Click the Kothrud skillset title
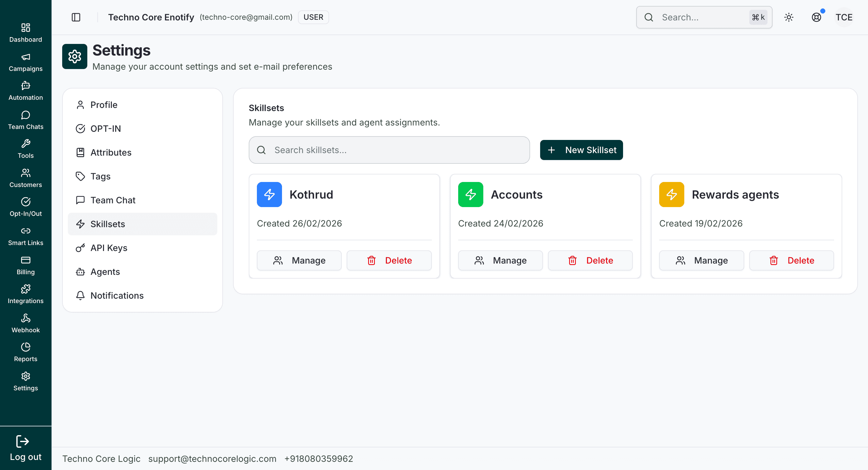868x470 pixels. 311,195
